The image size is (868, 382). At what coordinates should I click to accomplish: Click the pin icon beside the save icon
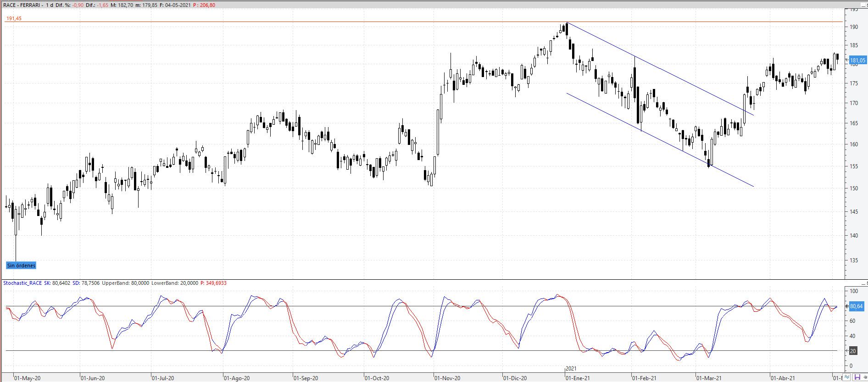[864, 377]
